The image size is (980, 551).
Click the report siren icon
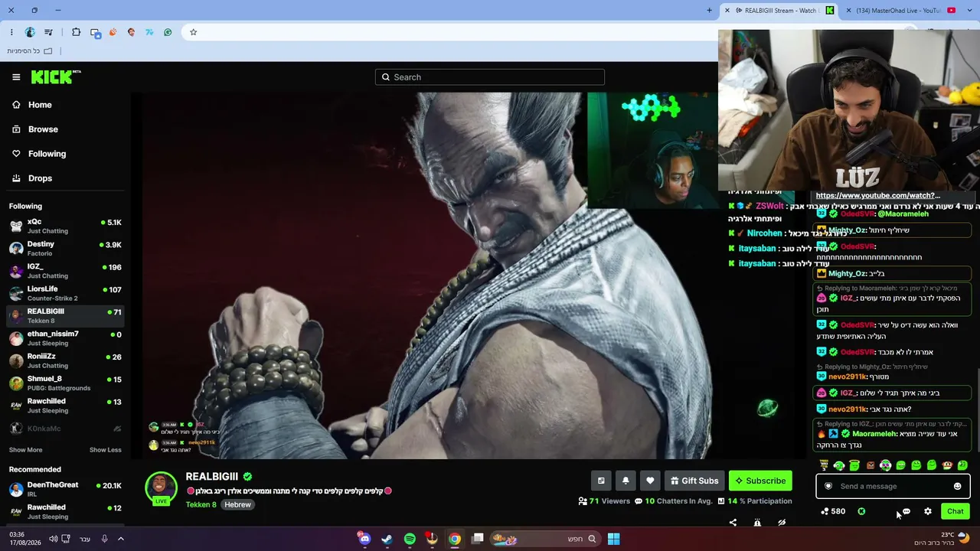pyautogui.click(x=757, y=523)
